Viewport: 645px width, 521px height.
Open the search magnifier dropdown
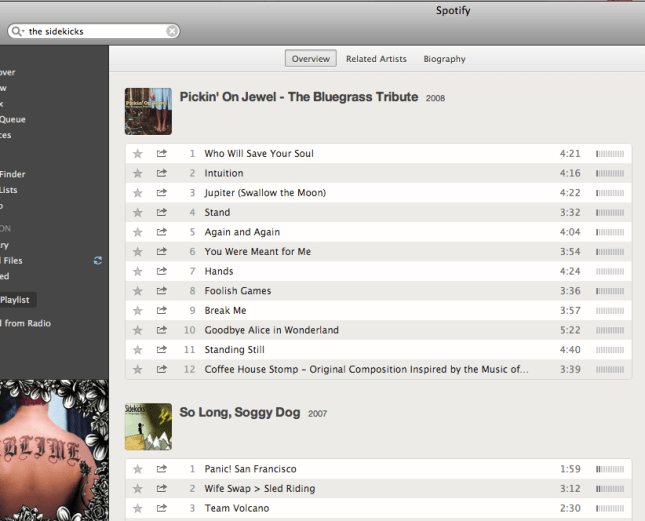coord(18,31)
